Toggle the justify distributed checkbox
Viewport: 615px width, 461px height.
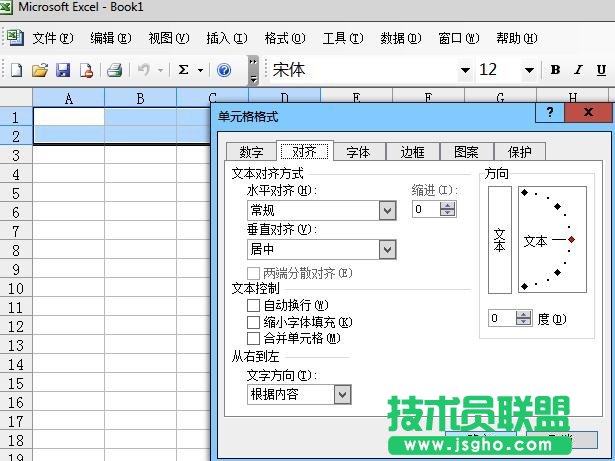point(253,273)
